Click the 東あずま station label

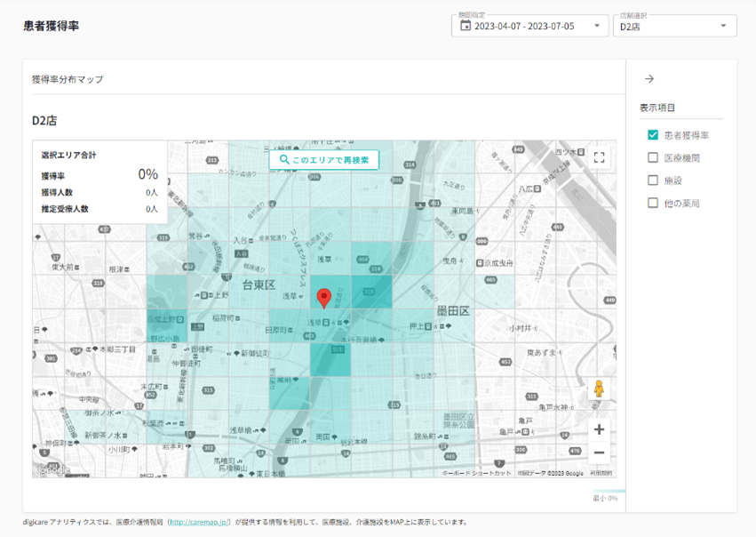click(x=541, y=353)
